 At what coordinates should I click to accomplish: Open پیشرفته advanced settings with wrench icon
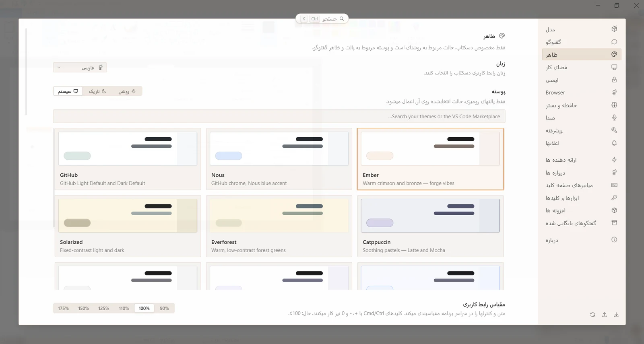click(582, 130)
